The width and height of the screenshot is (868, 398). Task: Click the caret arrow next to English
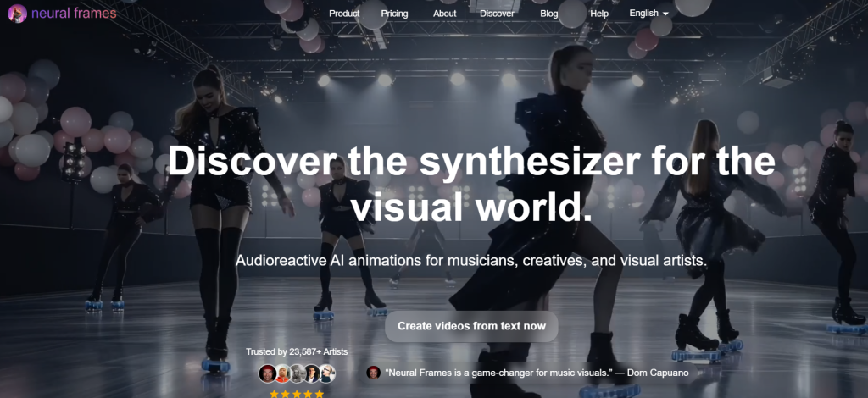pyautogui.click(x=665, y=14)
